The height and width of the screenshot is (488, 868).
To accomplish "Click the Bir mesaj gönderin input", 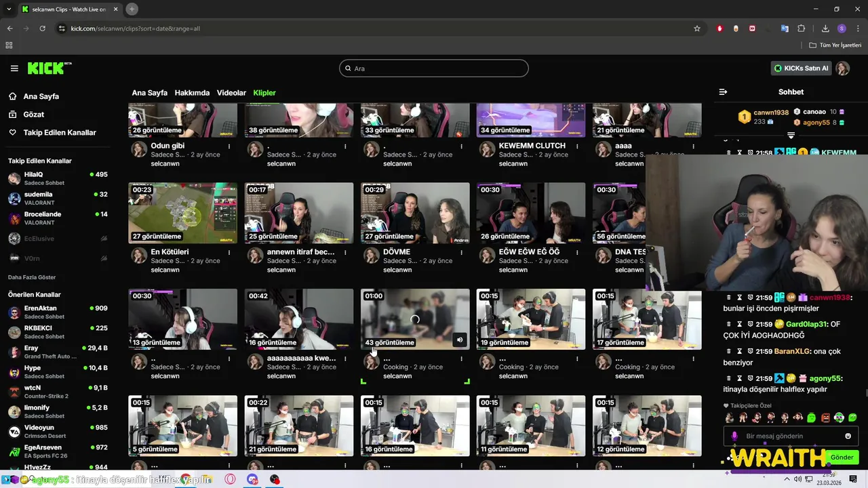I will [x=790, y=436].
